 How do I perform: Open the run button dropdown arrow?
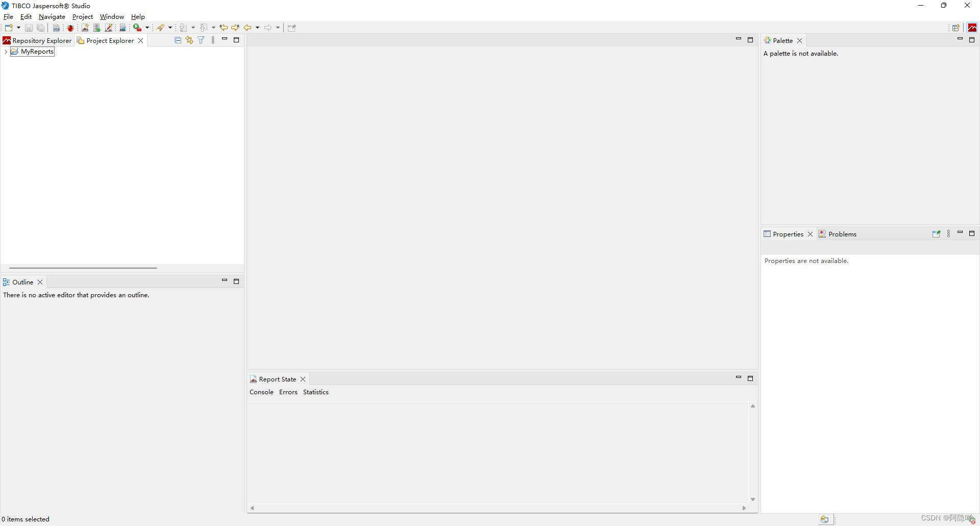tap(146, 28)
